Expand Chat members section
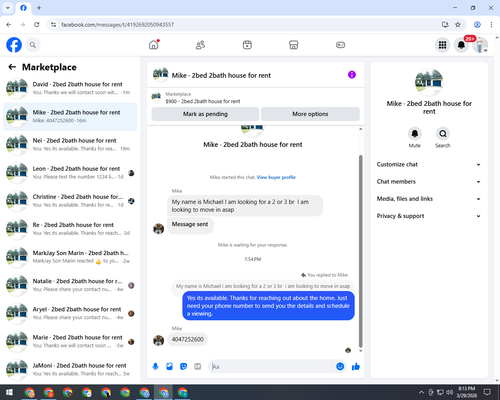The height and width of the screenshot is (400, 500). click(429, 182)
